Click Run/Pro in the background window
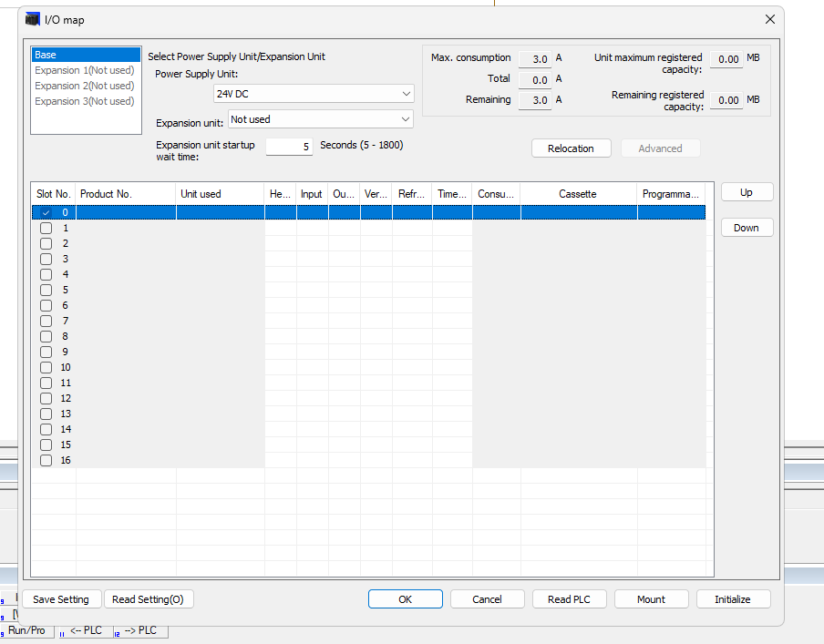The image size is (824, 644). tap(26, 630)
